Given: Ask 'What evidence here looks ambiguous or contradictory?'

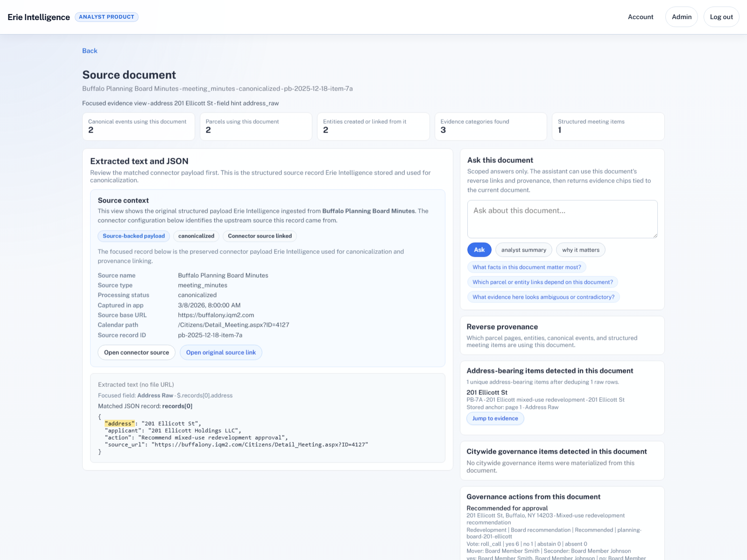Looking at the screenshot, I should tap(543, 297).
